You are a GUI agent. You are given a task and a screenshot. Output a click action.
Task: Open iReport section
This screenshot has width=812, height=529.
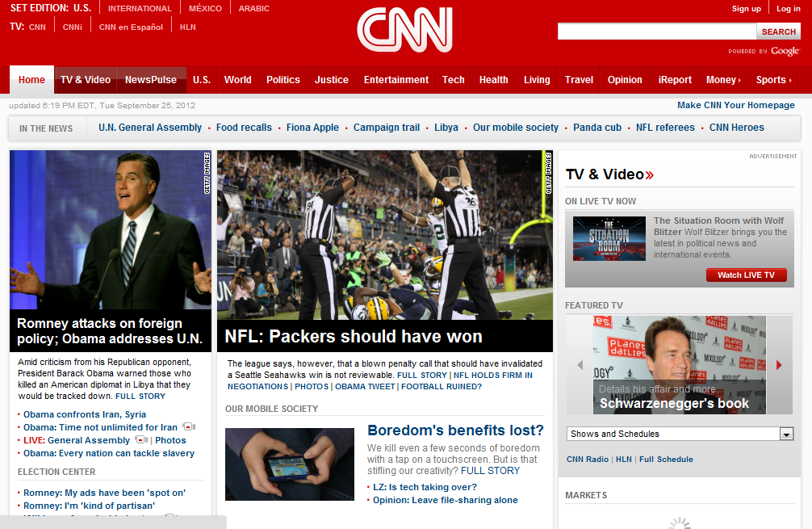[675, 80]
